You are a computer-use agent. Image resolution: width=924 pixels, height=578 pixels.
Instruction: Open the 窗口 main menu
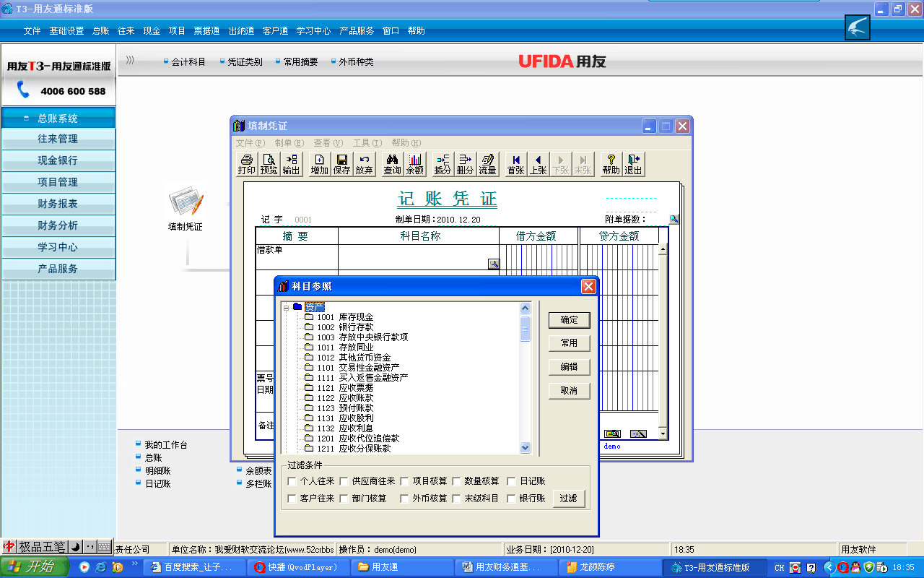pos(391,31)
